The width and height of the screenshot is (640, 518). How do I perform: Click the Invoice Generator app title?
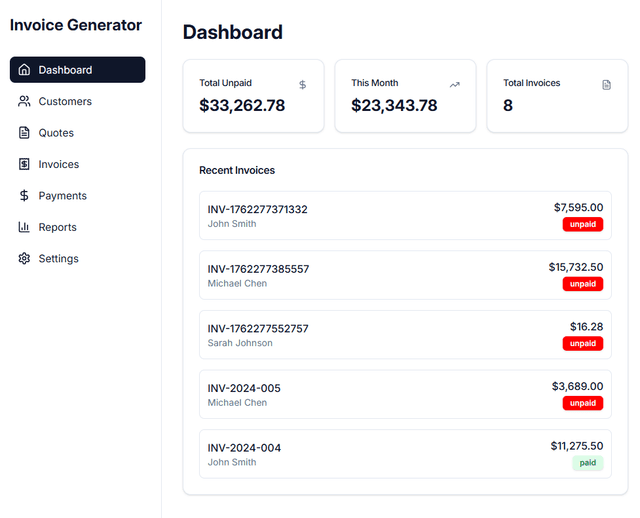pyautogui.click(x=76, y=25)
